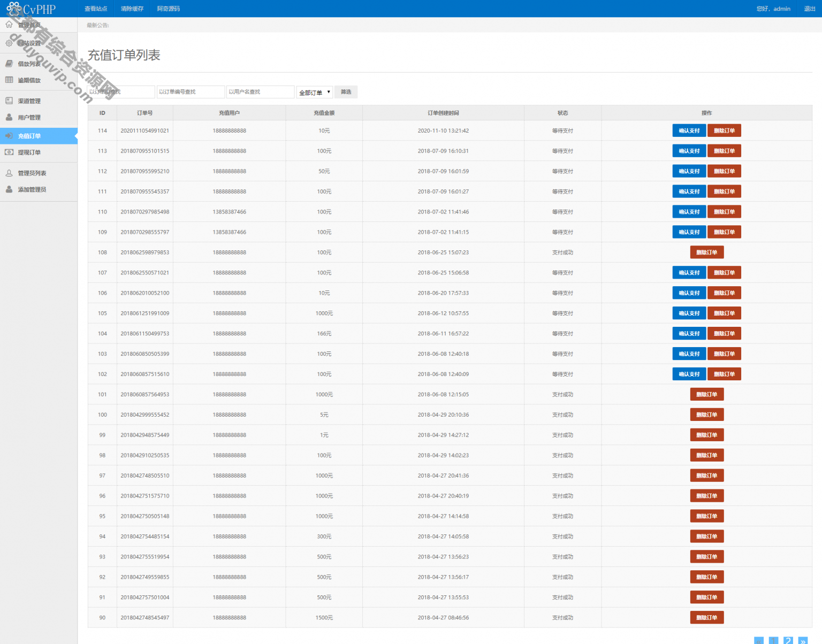Image resolution: width=822 pixels, height=644 pixels.
Task: Click the 最新公告 announcement label
Action: click(98, 25)
